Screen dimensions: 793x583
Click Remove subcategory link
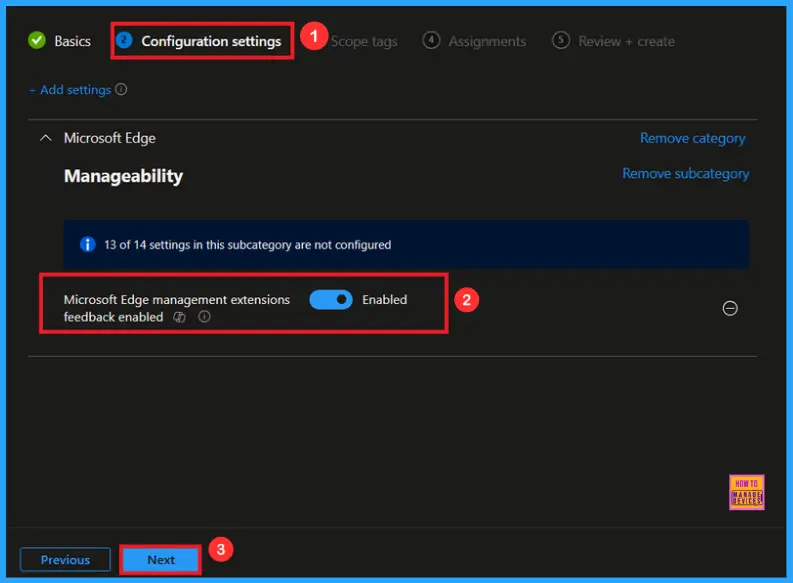click(685, 173)
